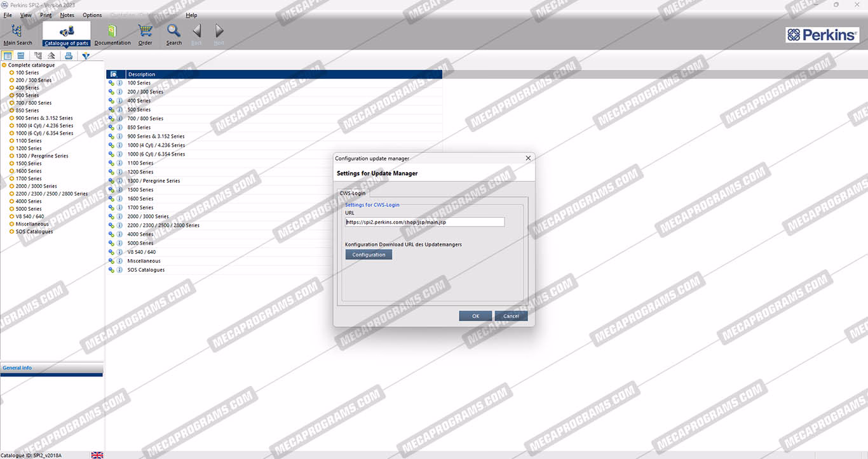Click the Configuration button
The width and height of the screenshot is (868, 459).
point(369,255)
